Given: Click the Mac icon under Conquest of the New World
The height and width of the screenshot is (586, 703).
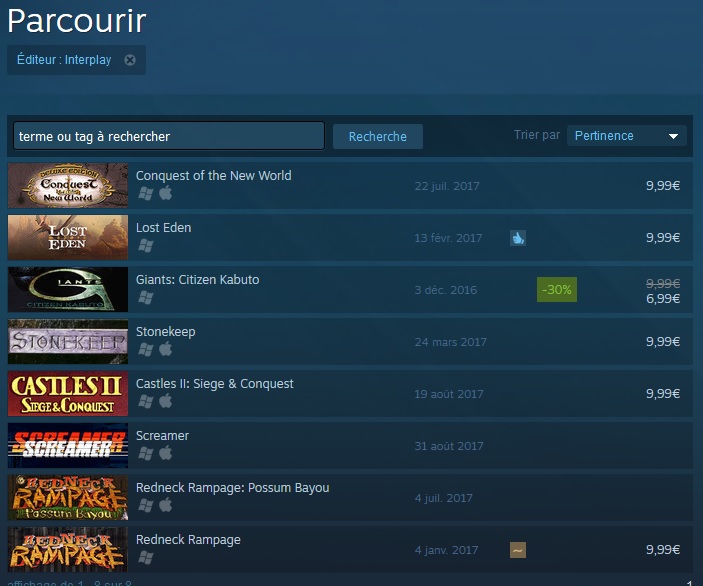Looking at the screenshot, I should coord(165,193).
